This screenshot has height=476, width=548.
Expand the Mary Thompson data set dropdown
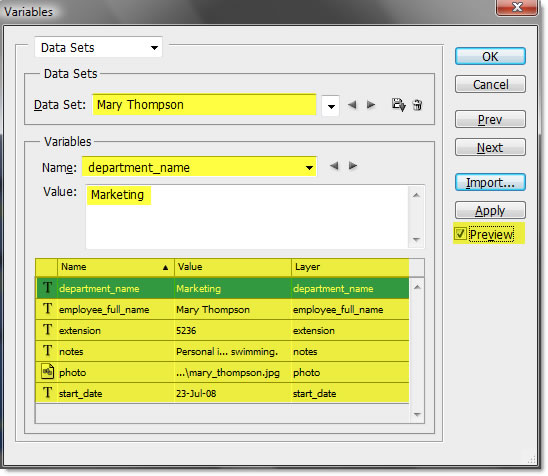tap(331, 106)
